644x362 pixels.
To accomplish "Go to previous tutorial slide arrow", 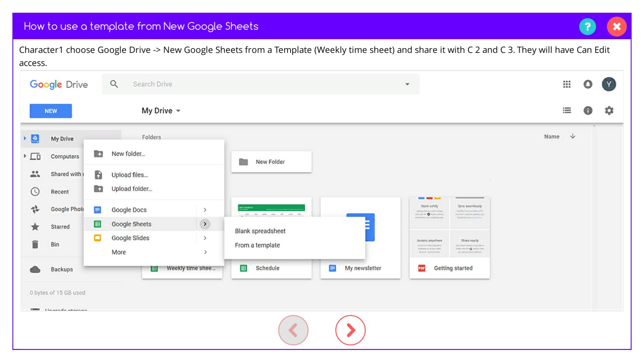I will [293, 330].
